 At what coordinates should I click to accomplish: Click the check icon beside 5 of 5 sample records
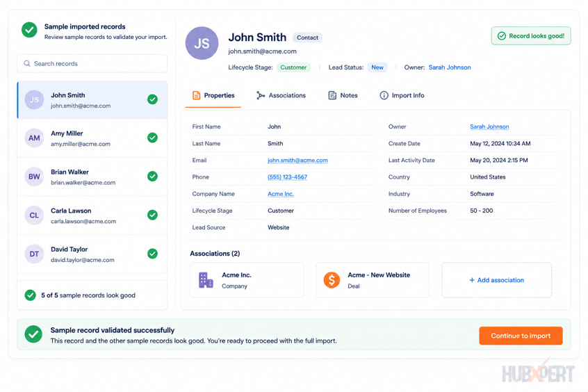[31, 295]
